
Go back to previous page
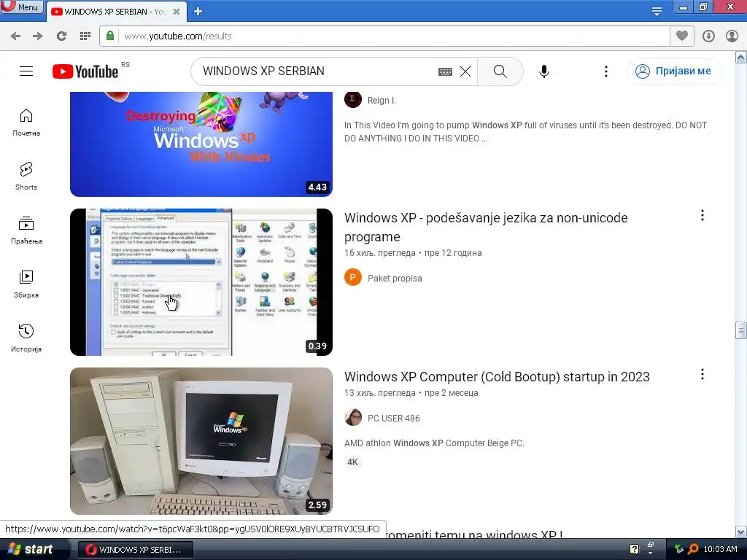(16, 36)
